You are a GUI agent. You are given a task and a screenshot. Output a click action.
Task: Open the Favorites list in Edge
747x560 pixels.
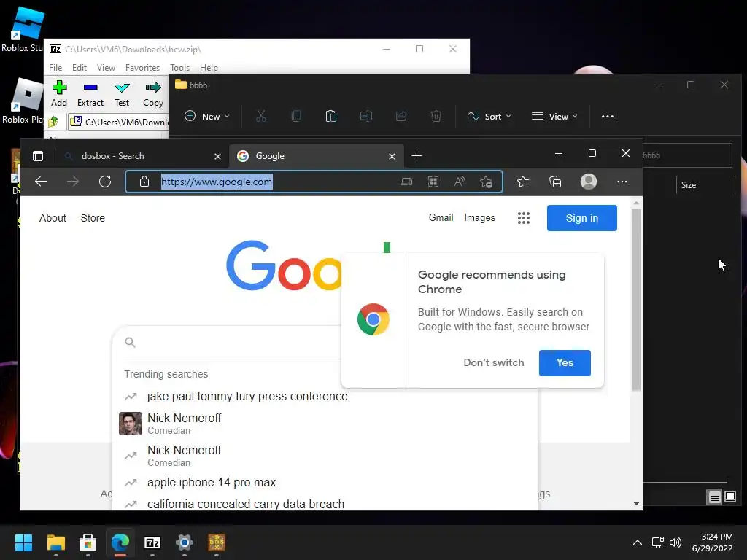(x=523, y=182)
